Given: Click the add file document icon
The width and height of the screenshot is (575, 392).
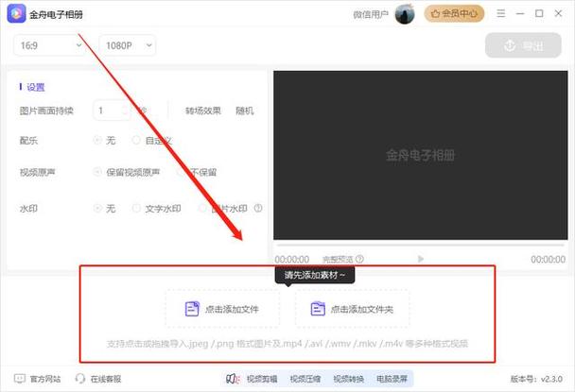Looking at the screenshot, I should pyautogui.click(x=192, y=309).
